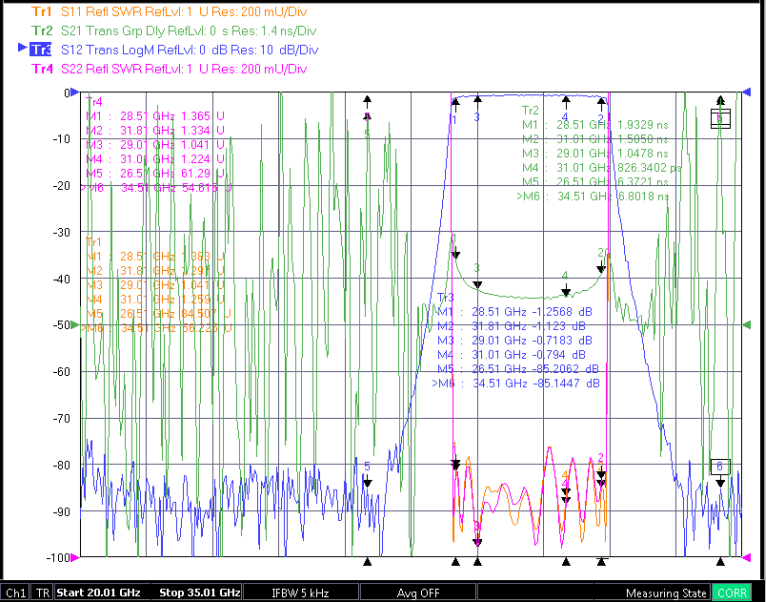Click Tr4 readout M2 31.81 GHz 1.334 U
766x602 pixels.
[x=155, y=130]
